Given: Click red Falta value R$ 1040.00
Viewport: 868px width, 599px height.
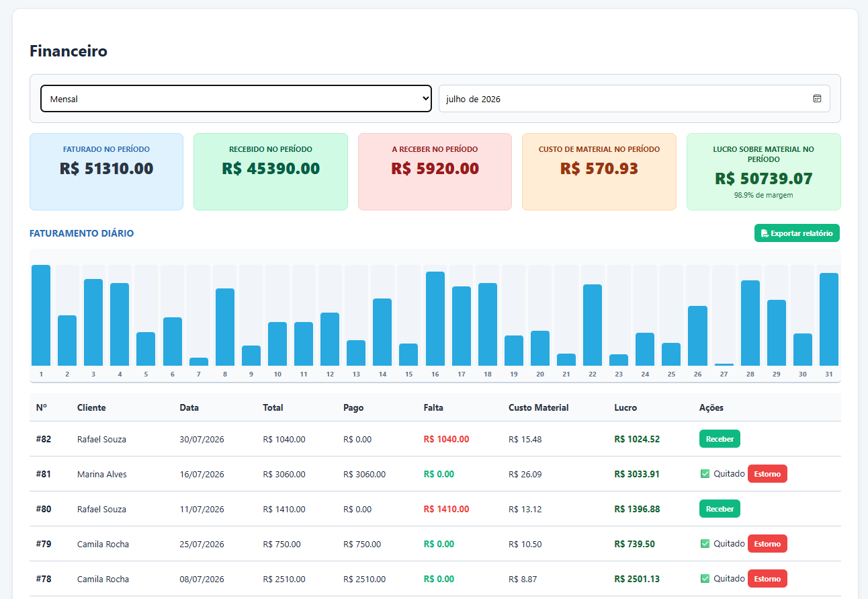Looking at the screenshot, I should point(447,439).
